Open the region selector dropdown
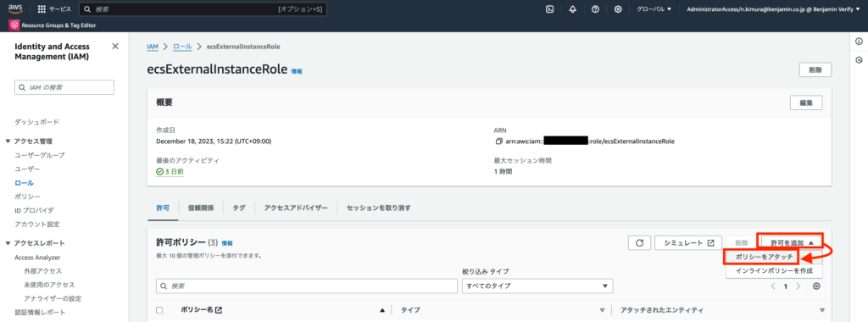 click(x=654, y=9)
